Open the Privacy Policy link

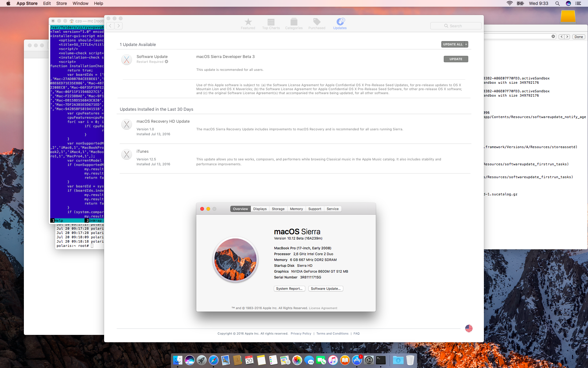click(301, 334)
